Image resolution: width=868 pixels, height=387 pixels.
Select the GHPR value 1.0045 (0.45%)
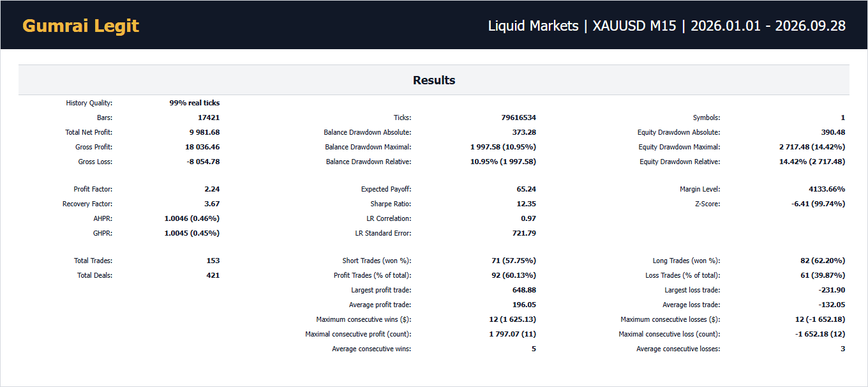click(x=192, y=233)
